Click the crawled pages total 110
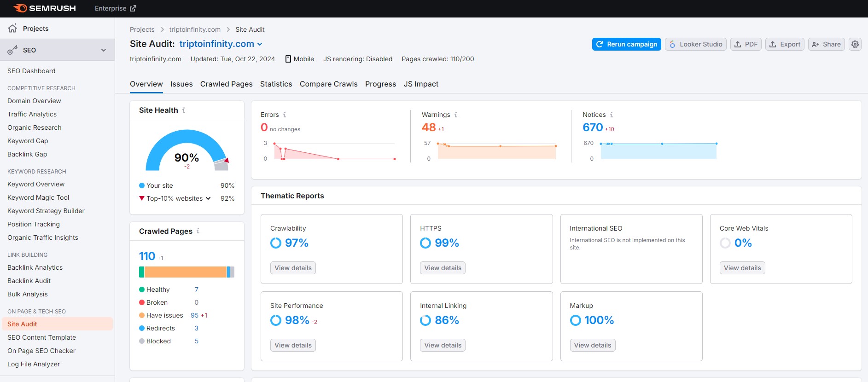The width and height of the screenshot is (868, 382). (147, 256)
